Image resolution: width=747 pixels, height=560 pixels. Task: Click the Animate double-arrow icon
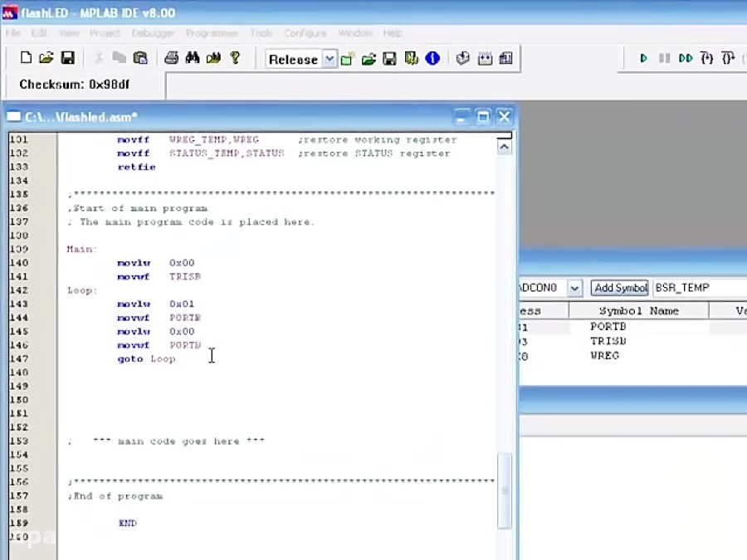pos(686,58)
